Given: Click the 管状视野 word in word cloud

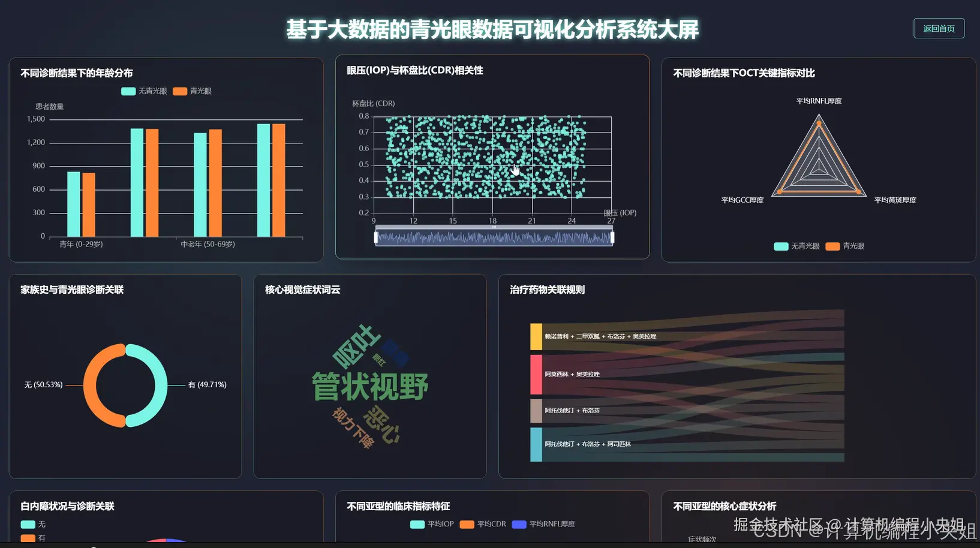Looking at the screenshot, I should tap(369, 387).
